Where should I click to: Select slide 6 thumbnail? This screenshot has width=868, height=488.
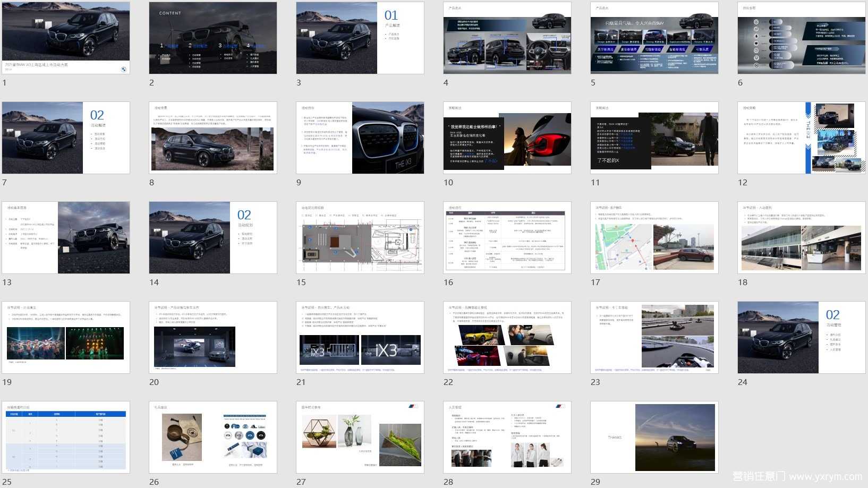coord(802,38)
